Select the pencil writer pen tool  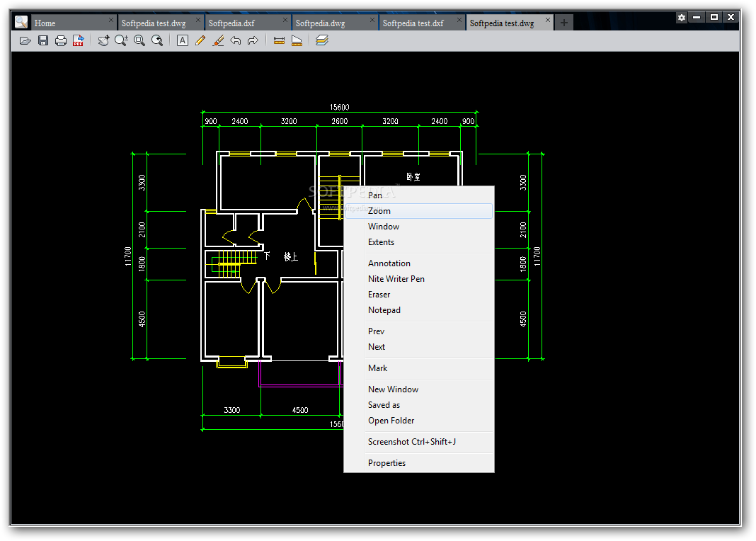tap(200, 41)
